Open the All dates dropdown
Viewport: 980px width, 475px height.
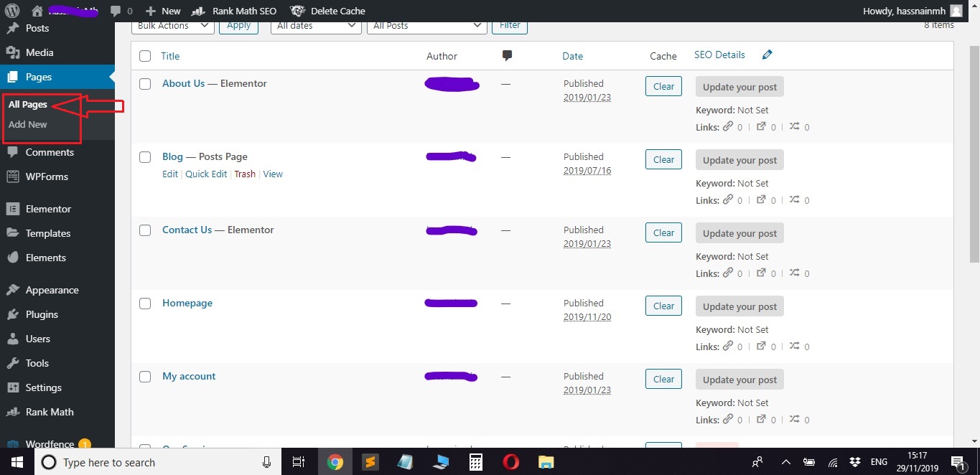click(x=316, y=26)
